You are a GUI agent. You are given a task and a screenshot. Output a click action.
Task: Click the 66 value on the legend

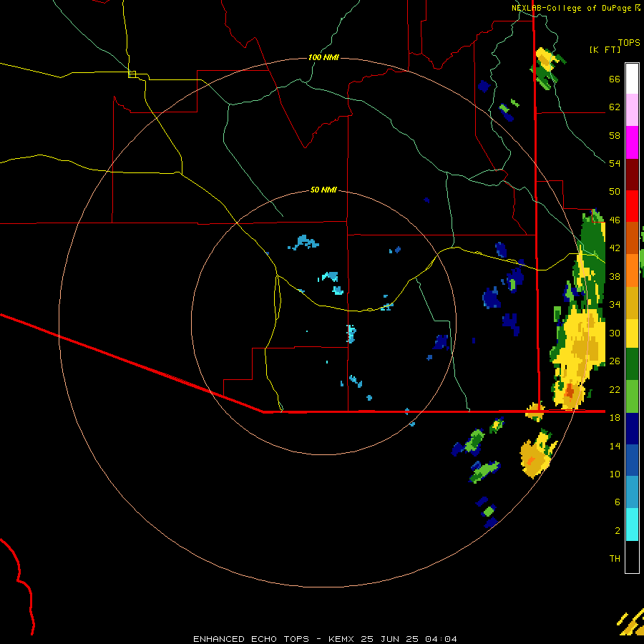point(615,79)
